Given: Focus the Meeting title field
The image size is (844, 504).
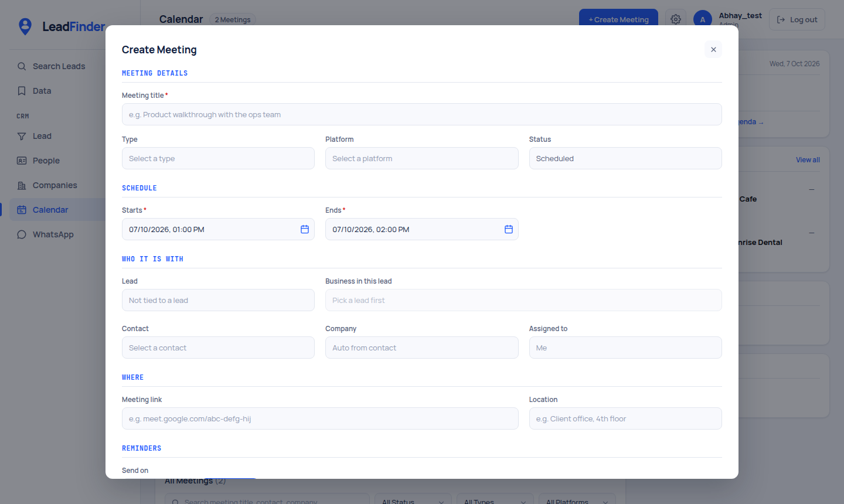Looking at the screenshot, I should click(422, 114).
